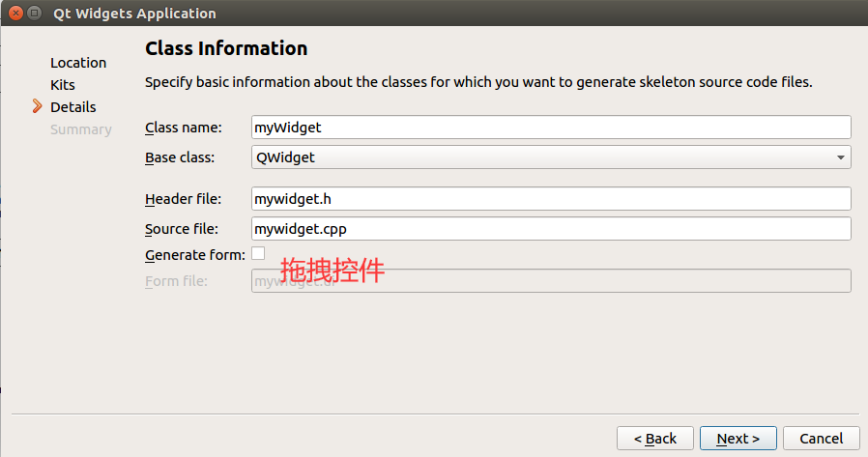Click the Generate form label text
This screenshot has height=457, width=868.
point(195,255)
